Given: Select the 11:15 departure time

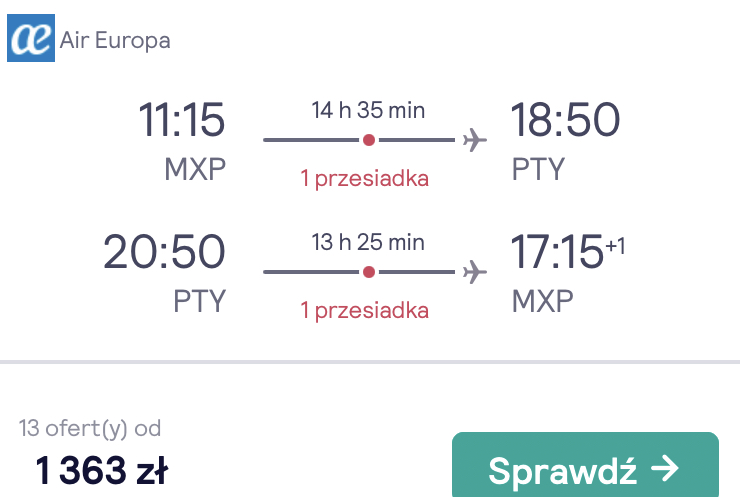Looking at the screenshot, I should coord(182,119).
